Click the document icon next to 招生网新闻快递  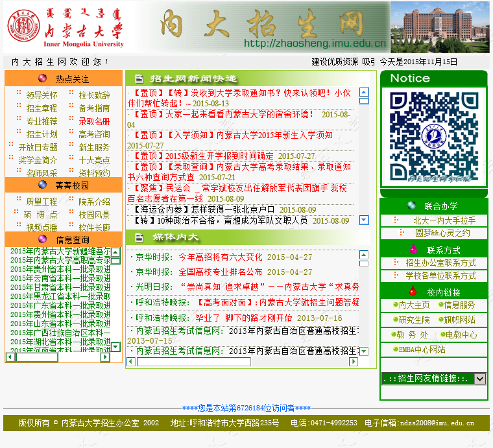139,79
